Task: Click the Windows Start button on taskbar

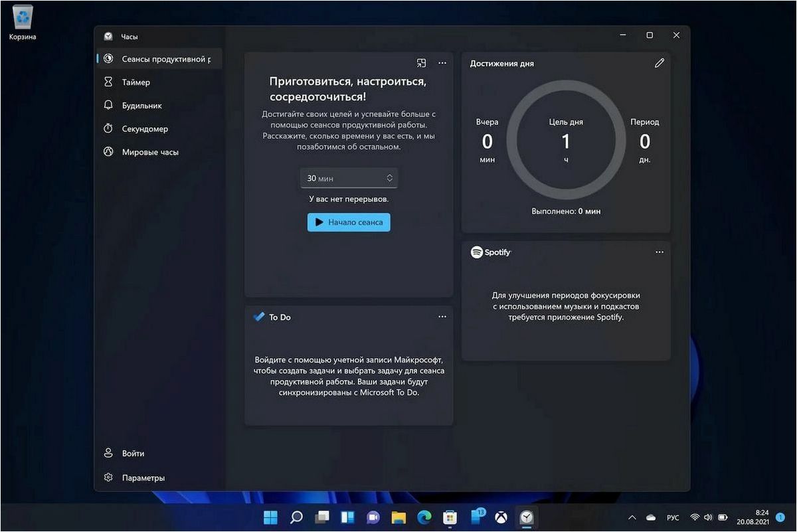Action: click(271, 517)
